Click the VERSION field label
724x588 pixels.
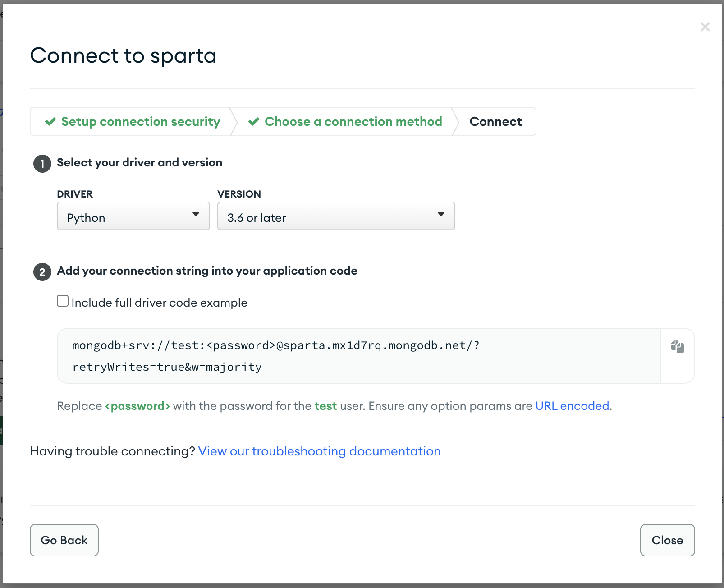(x=239, y=194)
